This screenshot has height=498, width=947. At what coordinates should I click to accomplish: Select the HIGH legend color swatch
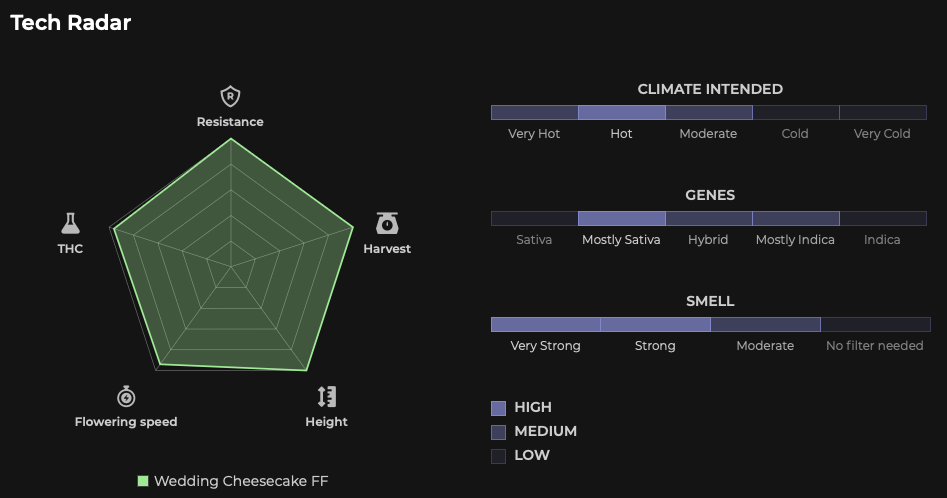(x=499, y=408)
